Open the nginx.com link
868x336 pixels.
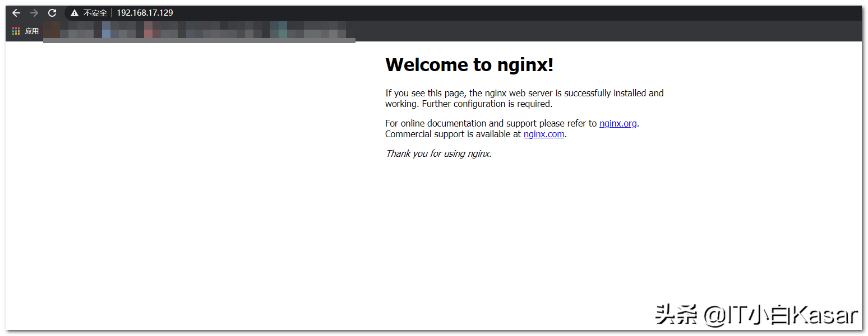[x=544, y=134]
